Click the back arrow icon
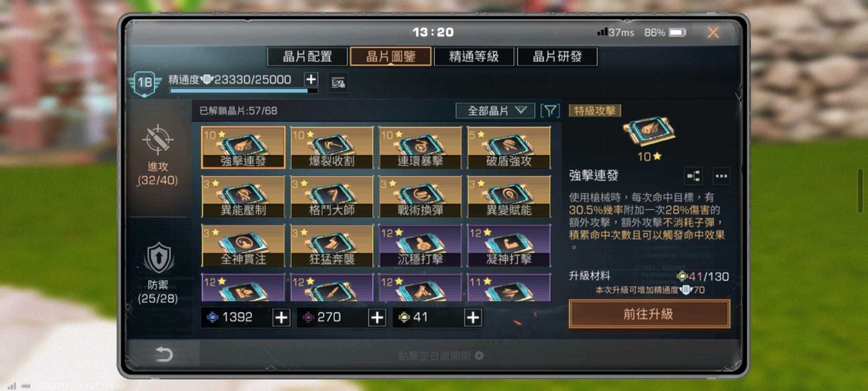Screen dimensions: 868x391 [164, 354]
